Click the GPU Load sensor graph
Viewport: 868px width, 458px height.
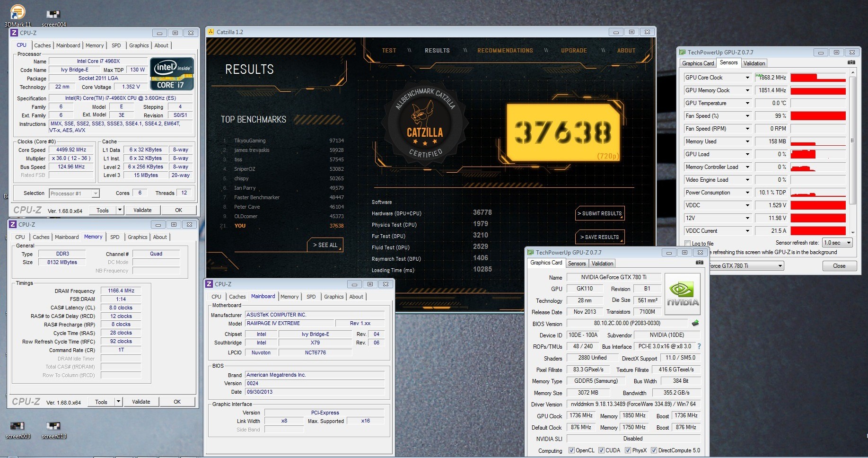(x=818, y=154)
